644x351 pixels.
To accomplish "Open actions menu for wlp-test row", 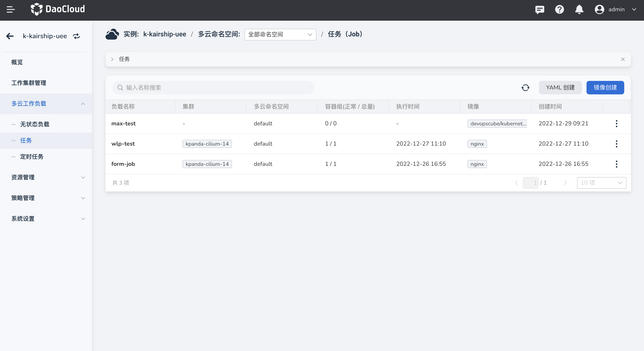I will [x=616, y=144].
